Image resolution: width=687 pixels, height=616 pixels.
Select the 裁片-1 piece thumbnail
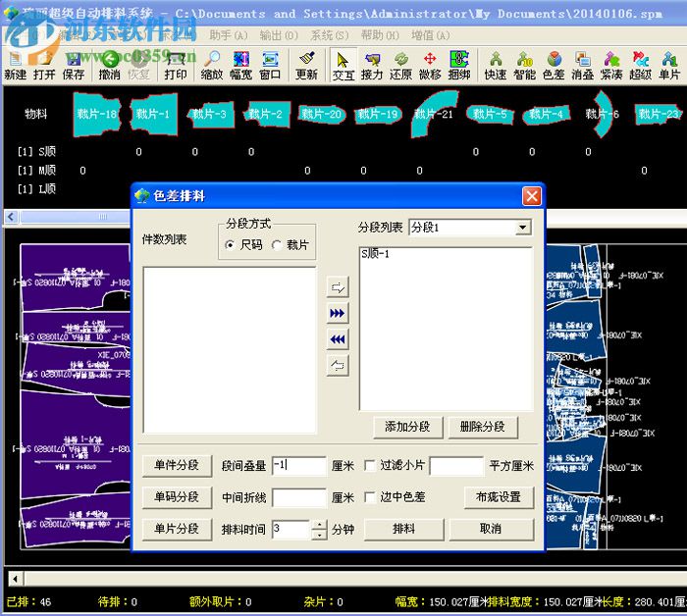[x=153, y=114]
